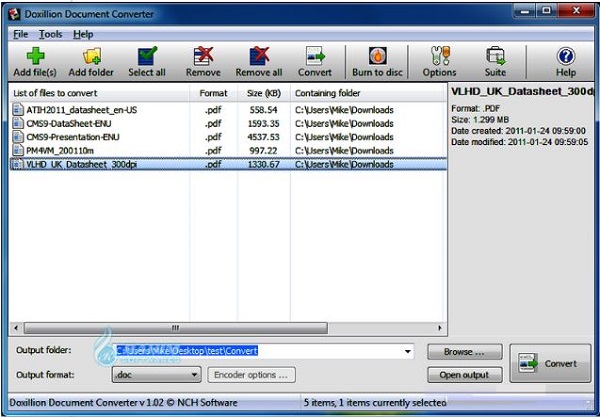Viewport: 600px width, 417px height.
Task: Select the PM4VM_200110m file row
Action: [x=228, y=150]
